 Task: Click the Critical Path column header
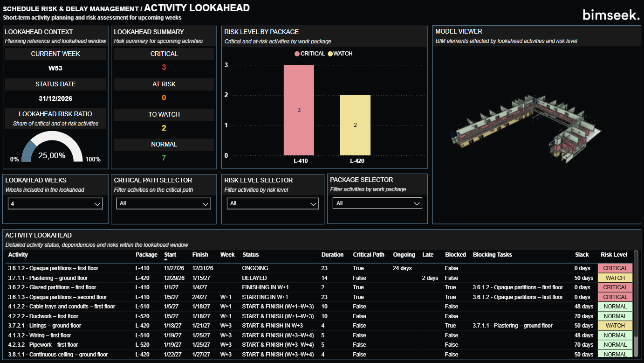[369, 255]
